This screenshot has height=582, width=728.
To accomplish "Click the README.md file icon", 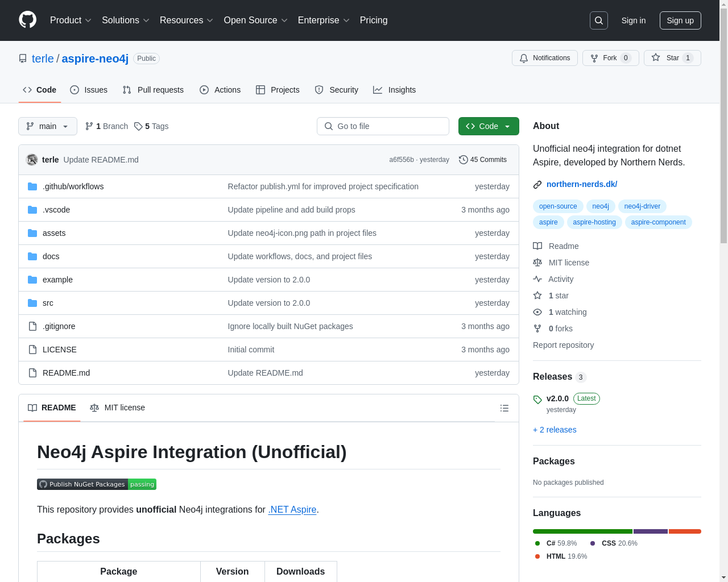I will pyautogui.click(x=32, y=373).
